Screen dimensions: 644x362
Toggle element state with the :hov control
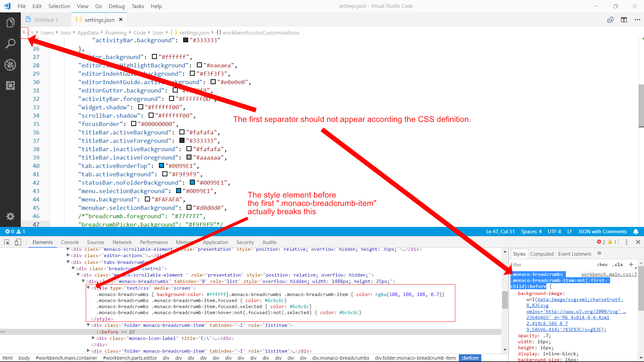[602, 264]
